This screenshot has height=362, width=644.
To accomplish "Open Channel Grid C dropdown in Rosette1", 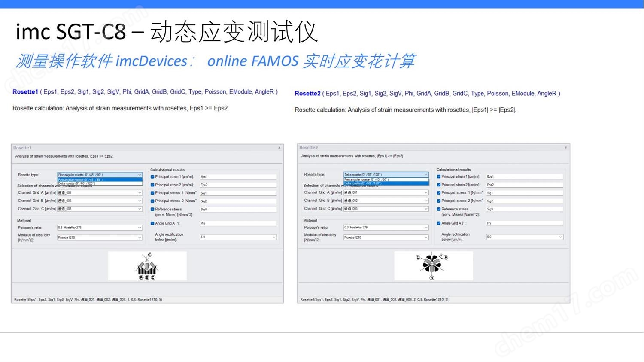I will [100, 209].
